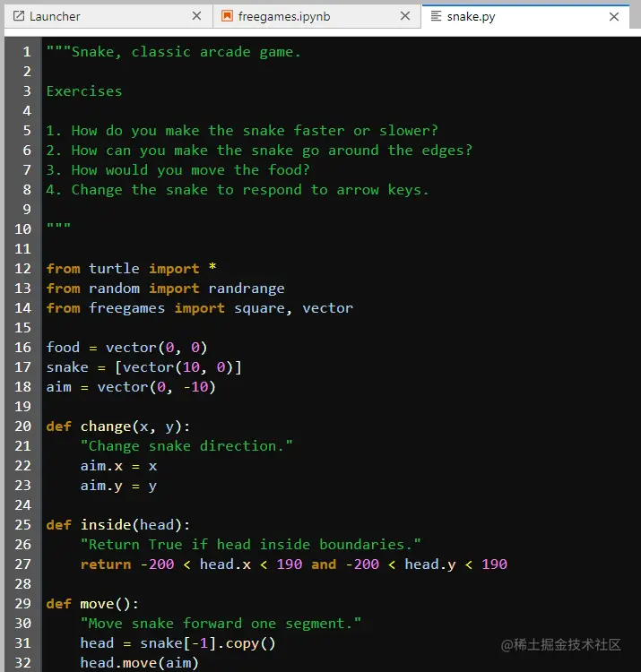Close the snake.py tab

click(614, 17)
